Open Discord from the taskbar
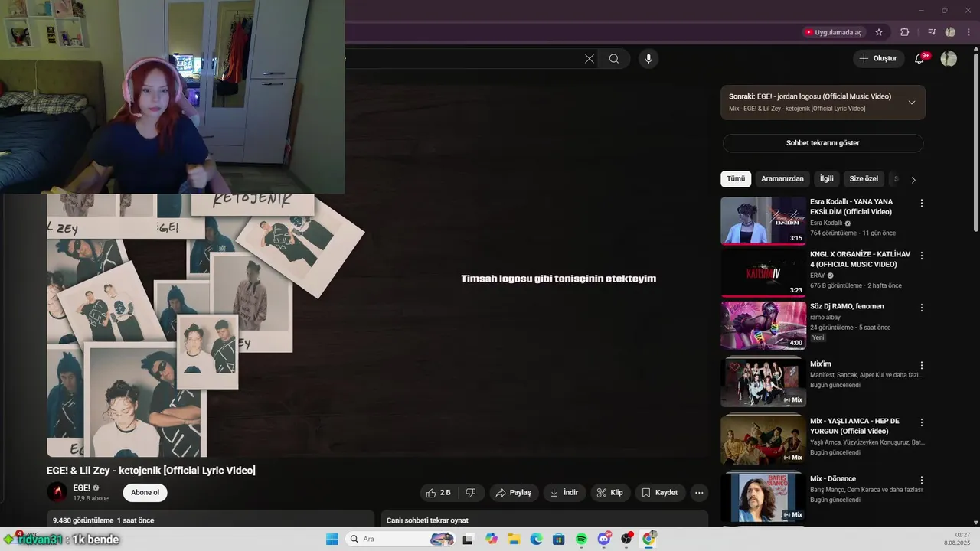The height and width of the screenshot is (551, 980). (604, 539)
